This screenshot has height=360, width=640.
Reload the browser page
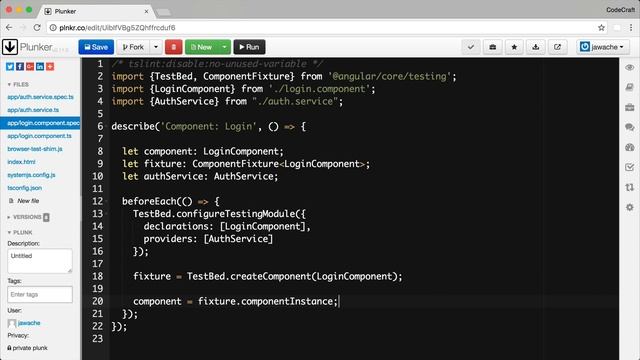tap(37, 27)
